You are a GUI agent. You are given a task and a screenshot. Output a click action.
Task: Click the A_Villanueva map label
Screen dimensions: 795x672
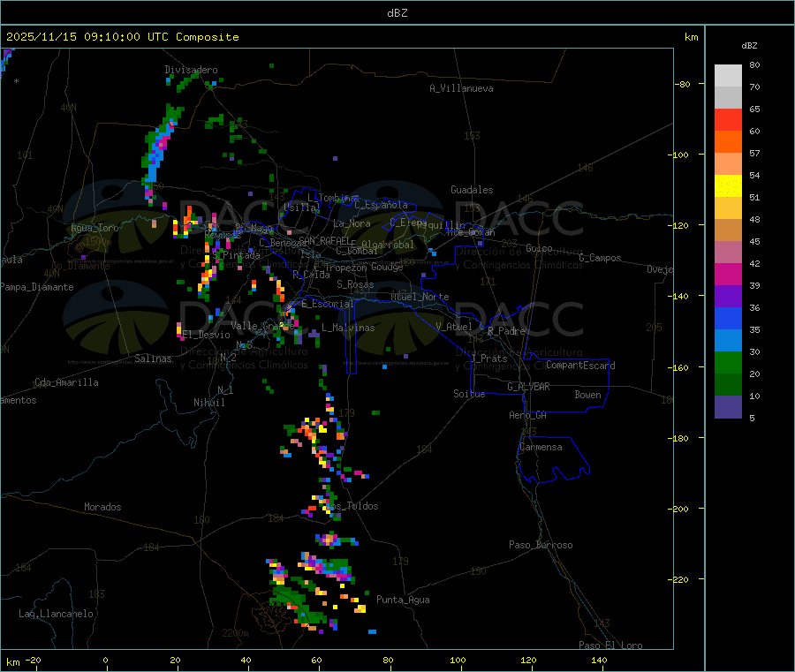[461, 88]
